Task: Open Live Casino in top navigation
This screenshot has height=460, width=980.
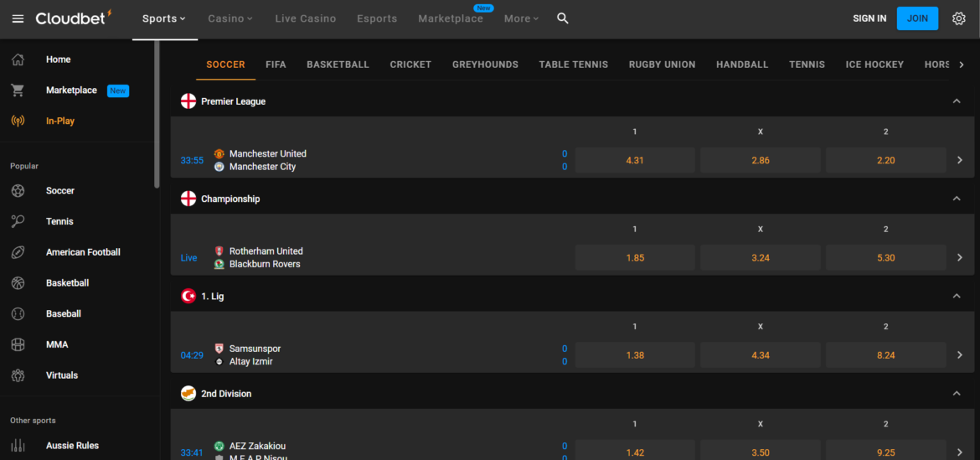Action: coord(306,18)
